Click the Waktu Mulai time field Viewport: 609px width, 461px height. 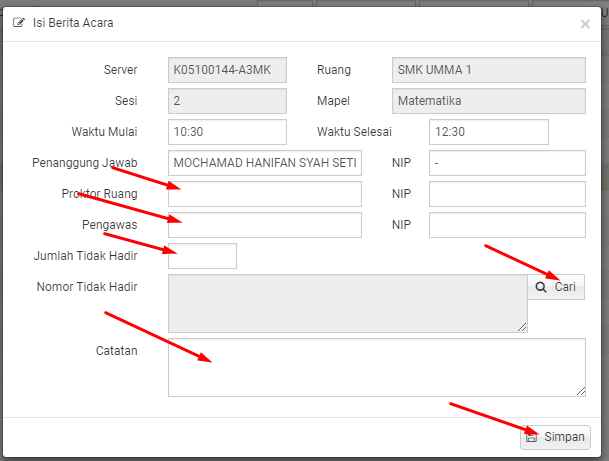coord(227,132)
